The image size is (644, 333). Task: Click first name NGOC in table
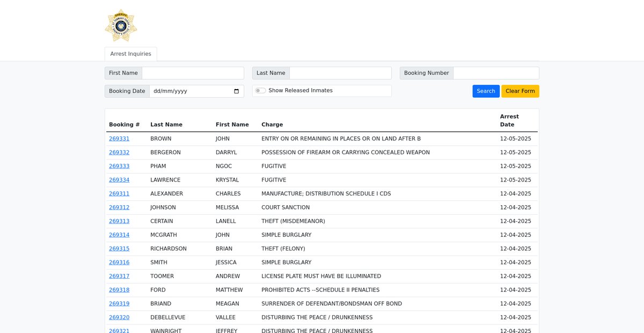tap(224, 166)
